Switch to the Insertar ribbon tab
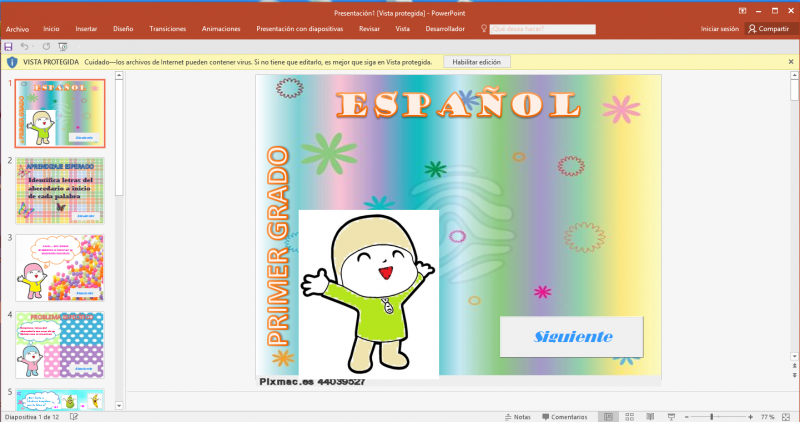This screenshot has height=422, width=800. point(86,29)
